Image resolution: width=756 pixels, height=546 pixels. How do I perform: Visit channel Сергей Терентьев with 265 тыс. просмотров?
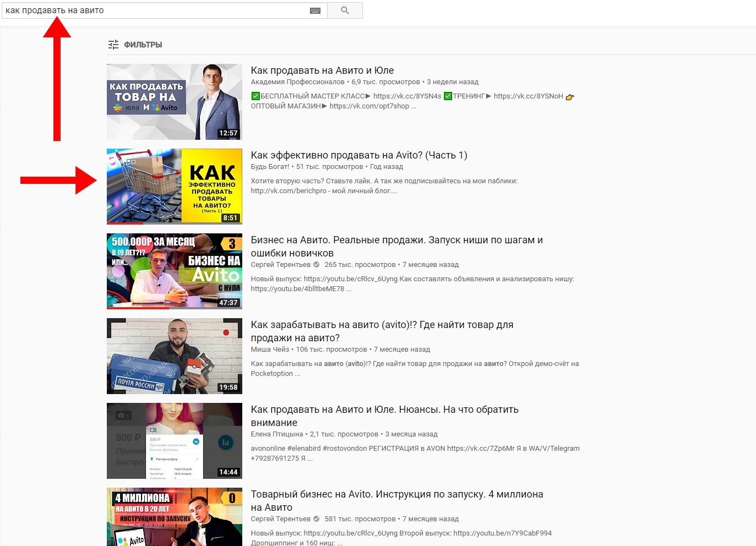click(281, 265)
